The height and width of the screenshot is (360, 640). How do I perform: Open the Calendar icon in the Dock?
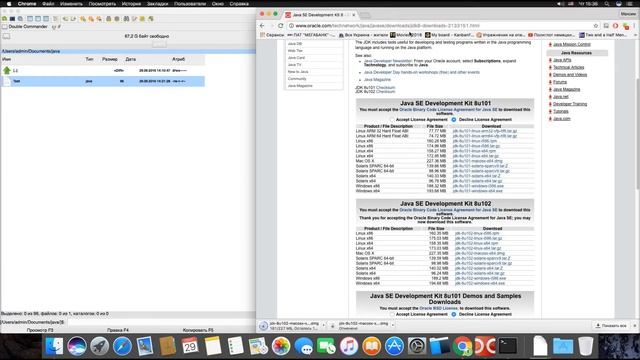(190, 346)
